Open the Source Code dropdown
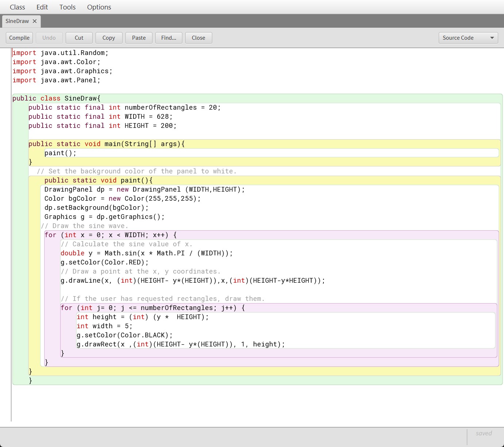Screen dimensions: 504x447 [468, 38]
